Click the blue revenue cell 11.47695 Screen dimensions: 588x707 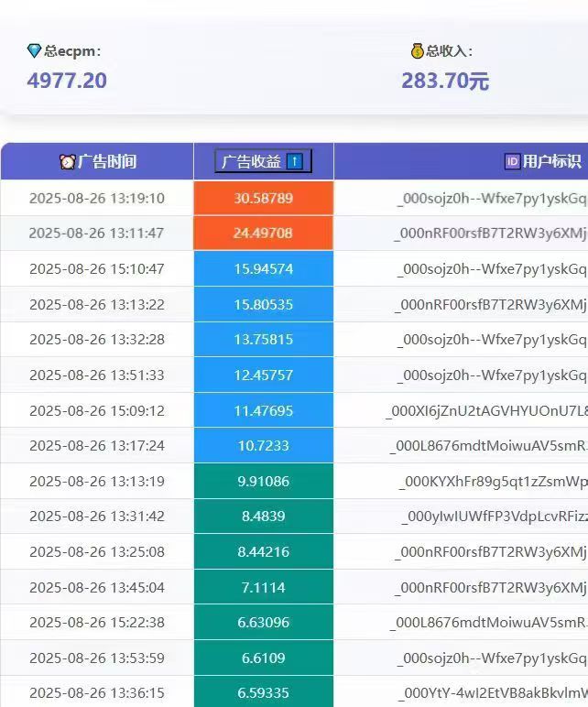(x=264, y=410)
